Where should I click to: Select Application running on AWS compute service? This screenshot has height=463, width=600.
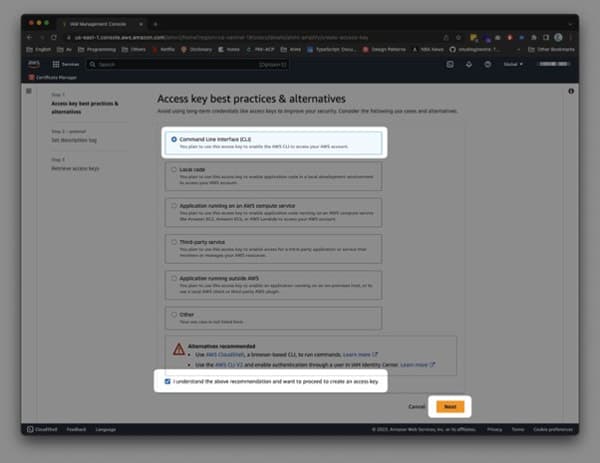click(273, 212)
